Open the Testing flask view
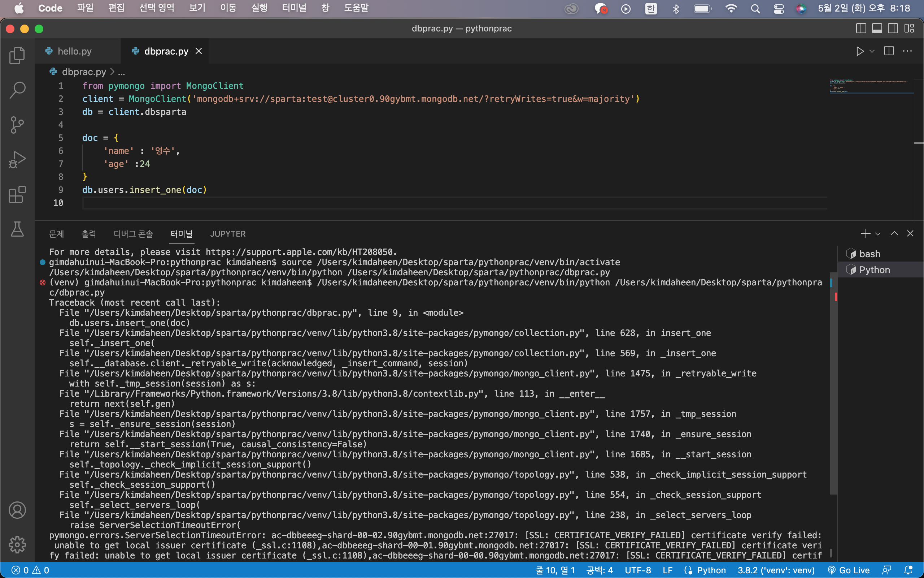Viewport: 924px width, 578px height. [17, 229]
